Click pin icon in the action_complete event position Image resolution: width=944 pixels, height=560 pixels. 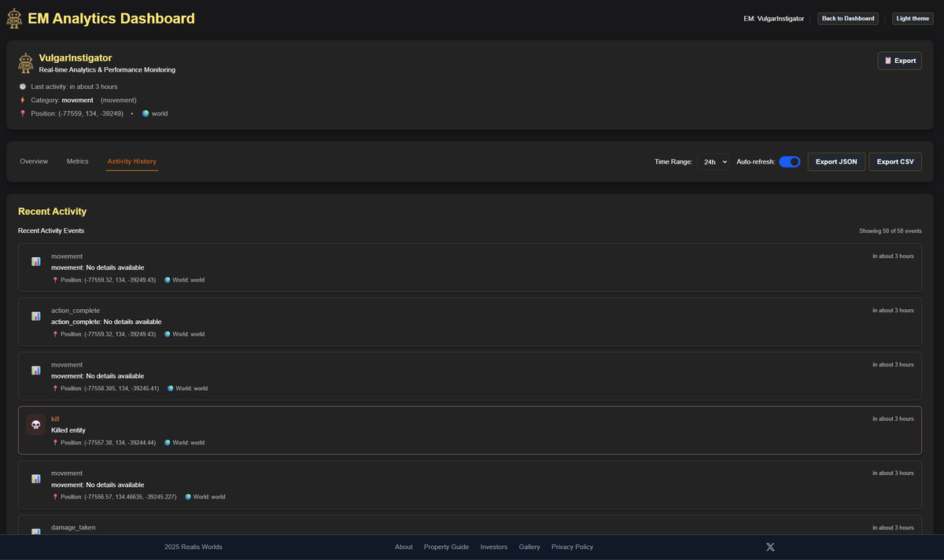point(55,334)
